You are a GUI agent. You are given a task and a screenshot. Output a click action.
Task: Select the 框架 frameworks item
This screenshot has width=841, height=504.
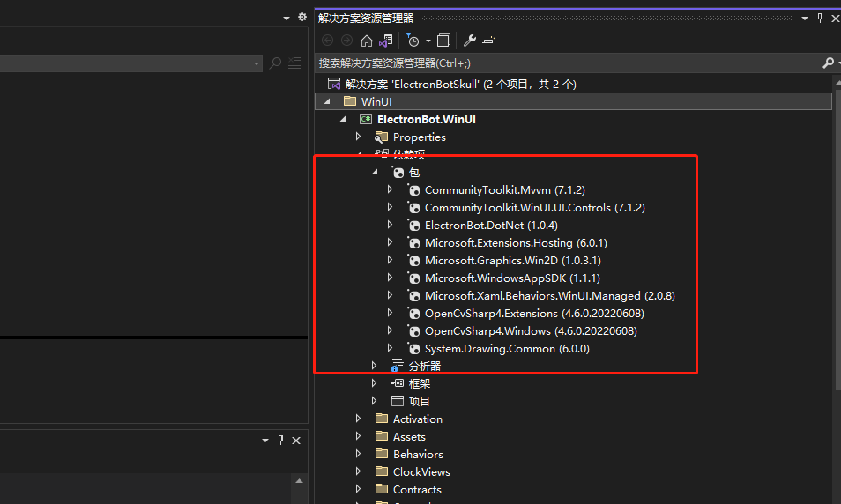[420, 384]
